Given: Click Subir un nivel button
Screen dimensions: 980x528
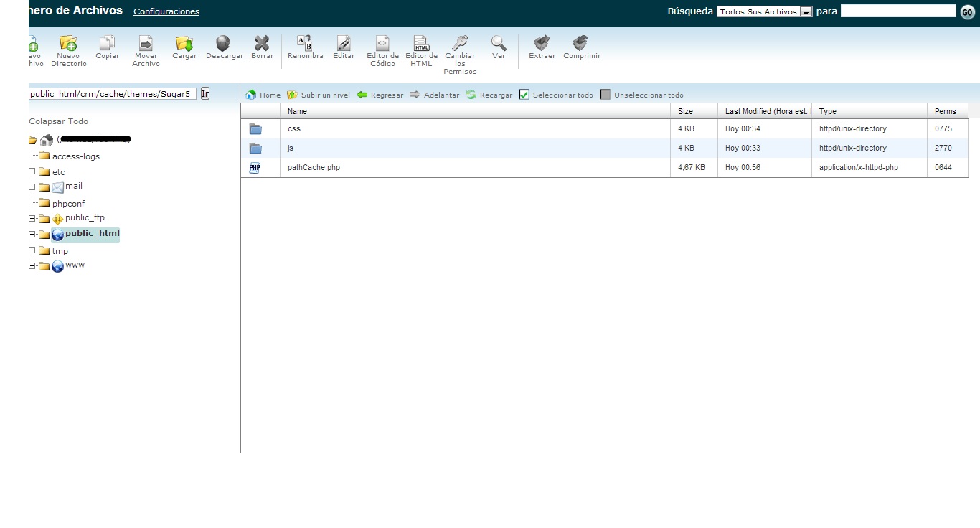Looking at the screenshot, I should [x=319, y=95].
